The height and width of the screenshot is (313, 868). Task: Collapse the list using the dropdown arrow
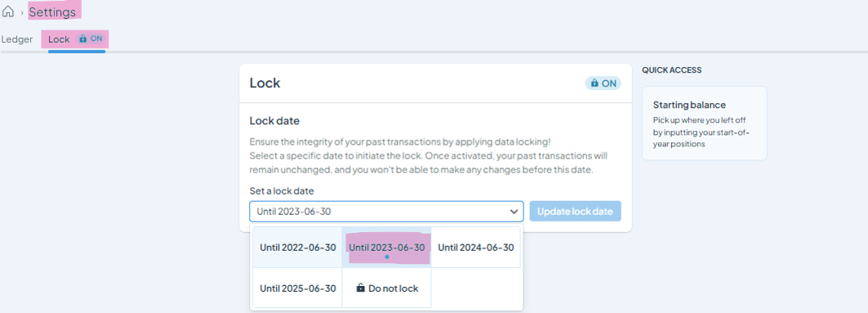514,212
